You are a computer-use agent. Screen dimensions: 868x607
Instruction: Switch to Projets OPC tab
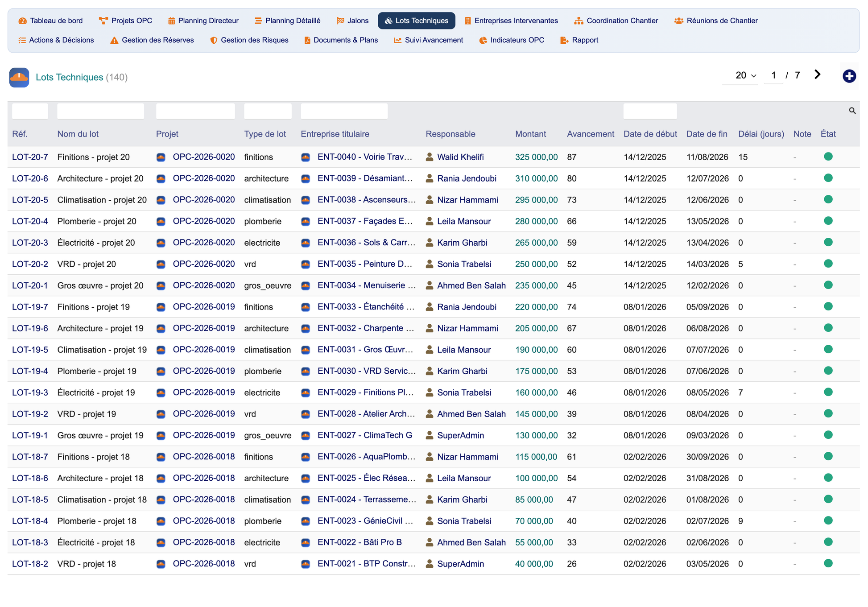coord(126,21)
